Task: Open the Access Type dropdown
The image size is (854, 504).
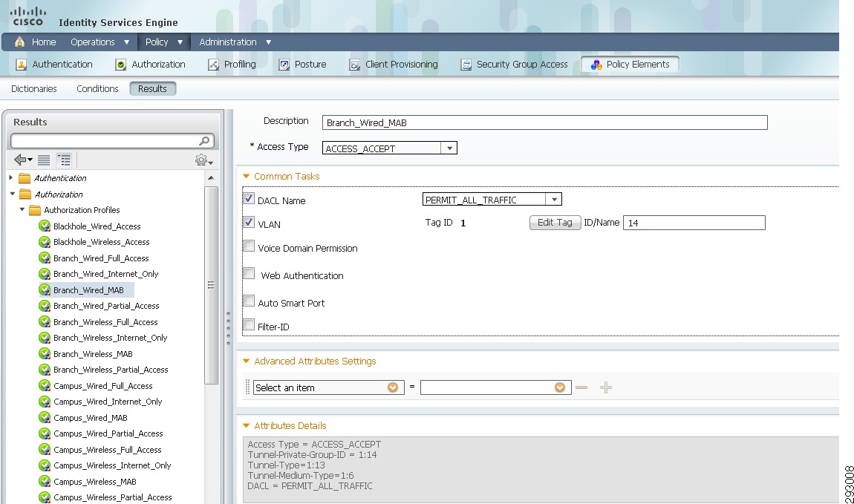Action: point(449,148)
